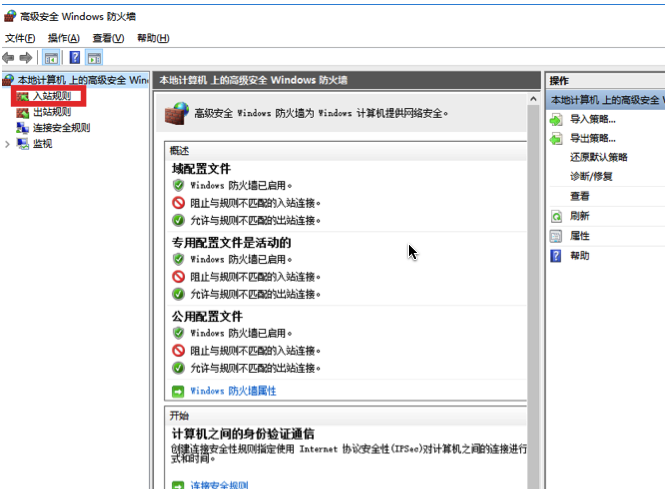Open the 连接安全规则 link at bottom

pyautogui.click(x=219, y=485)
